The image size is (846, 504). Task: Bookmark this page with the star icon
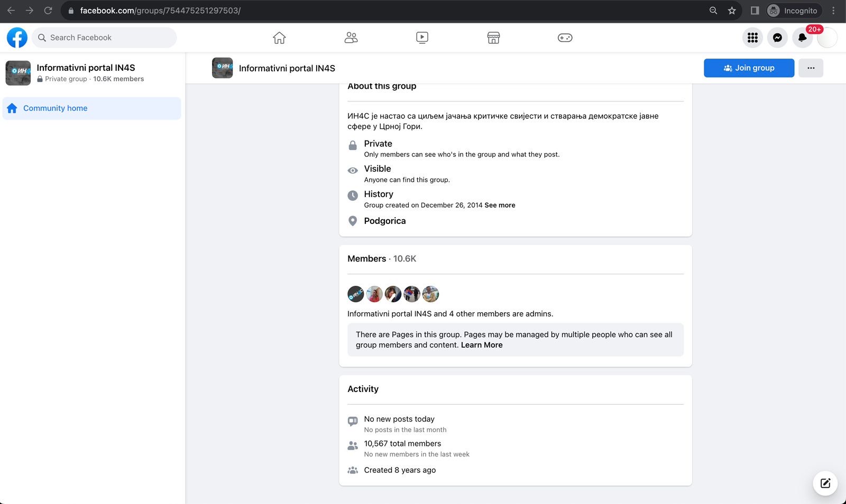732,11
